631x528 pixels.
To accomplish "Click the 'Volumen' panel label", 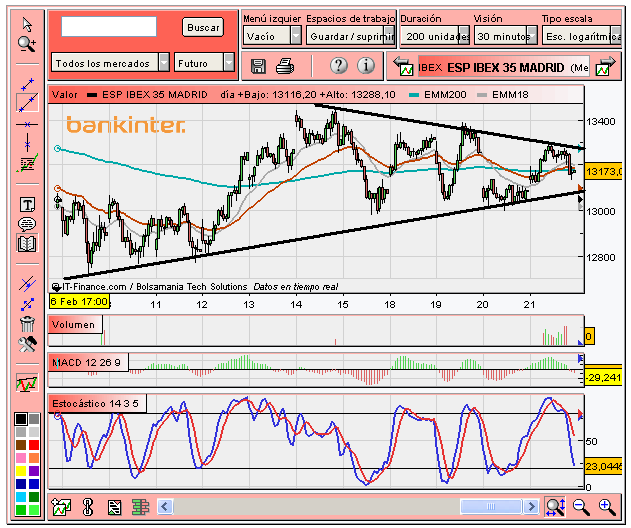I will tap(74, 324).
